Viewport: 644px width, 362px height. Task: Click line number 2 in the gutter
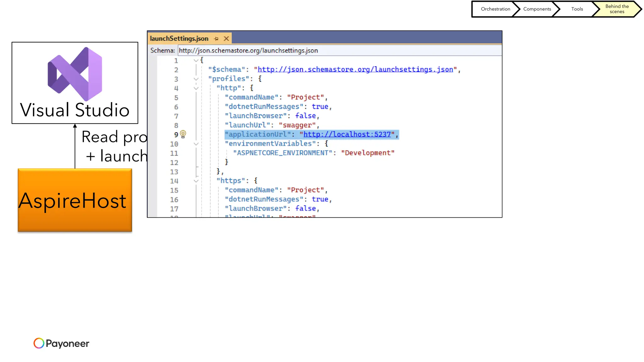click(176, 70)
